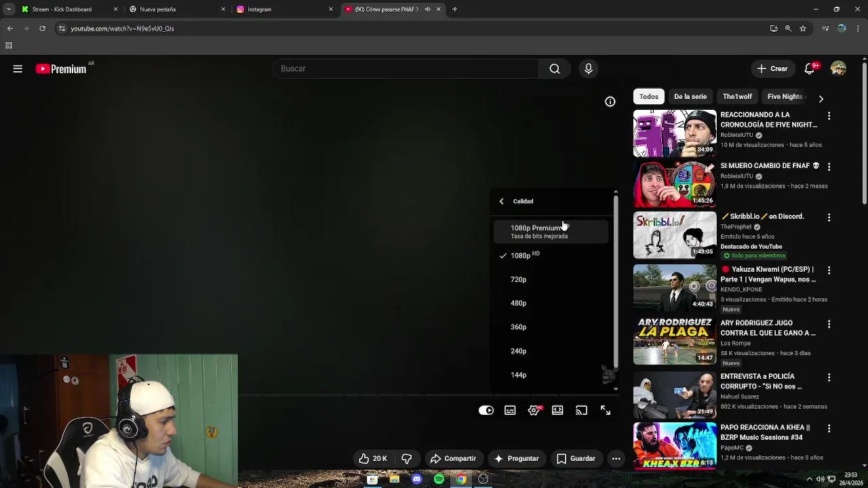Select 144p quality
The width and height of the screenshot is (868, 488).
(x=550, y=375)
